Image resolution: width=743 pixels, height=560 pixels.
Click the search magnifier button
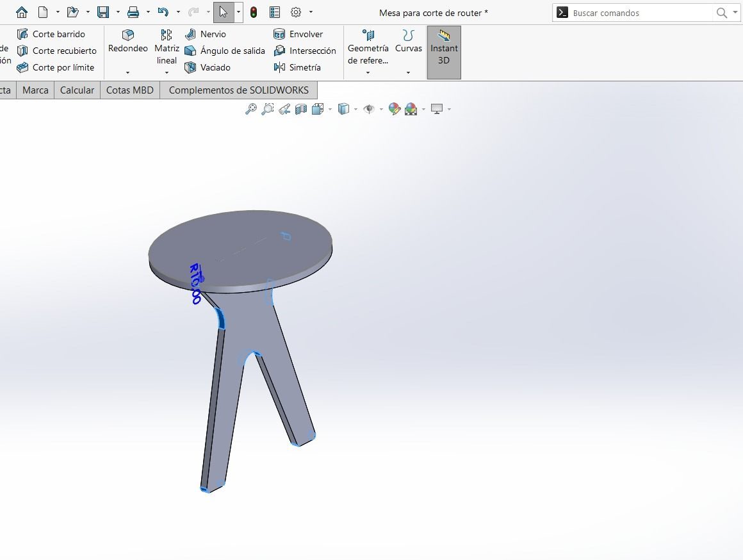[x=722, y=13]
